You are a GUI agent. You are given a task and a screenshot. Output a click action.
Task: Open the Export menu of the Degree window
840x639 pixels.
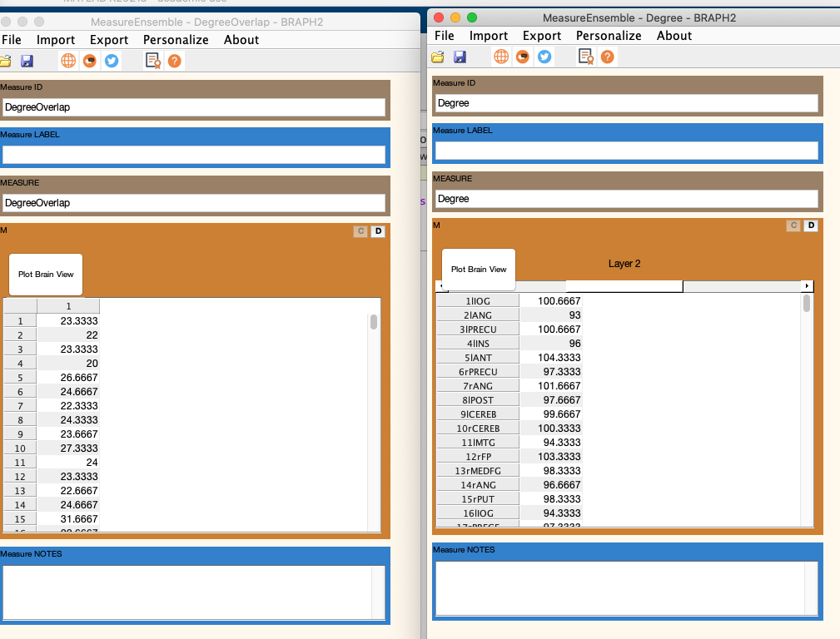click(x=541, y=36)
